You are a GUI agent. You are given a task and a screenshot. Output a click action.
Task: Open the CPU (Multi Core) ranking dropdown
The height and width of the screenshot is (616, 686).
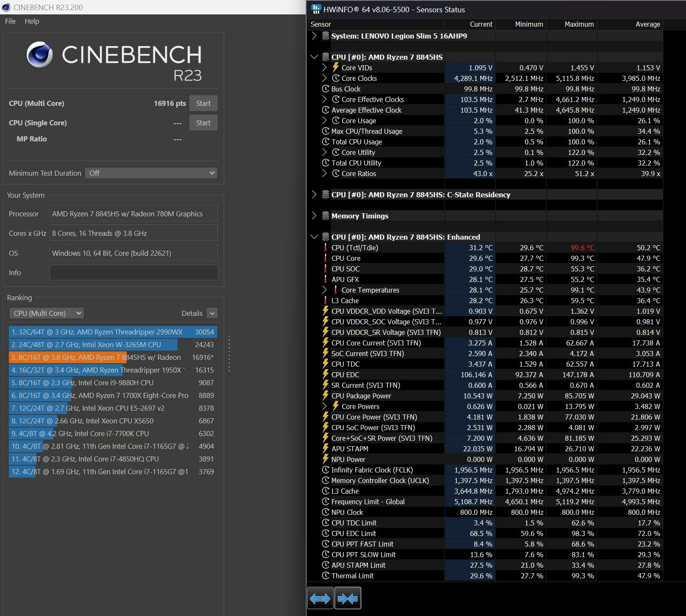pos(47,313)
